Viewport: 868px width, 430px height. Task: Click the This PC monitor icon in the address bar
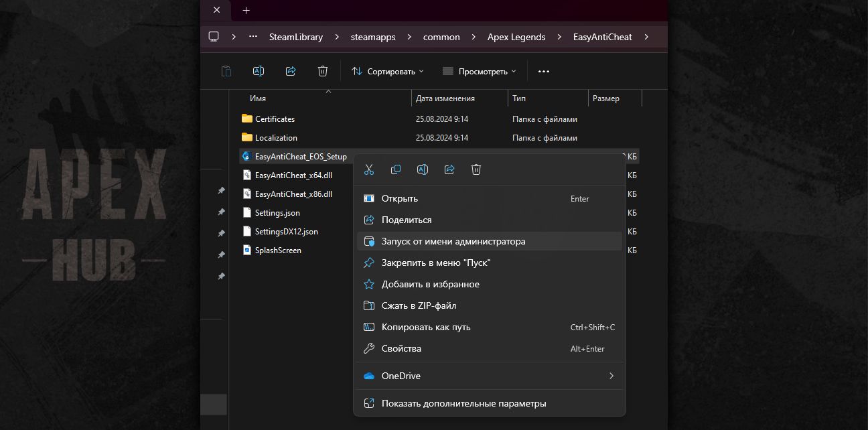tap(214, 37)
